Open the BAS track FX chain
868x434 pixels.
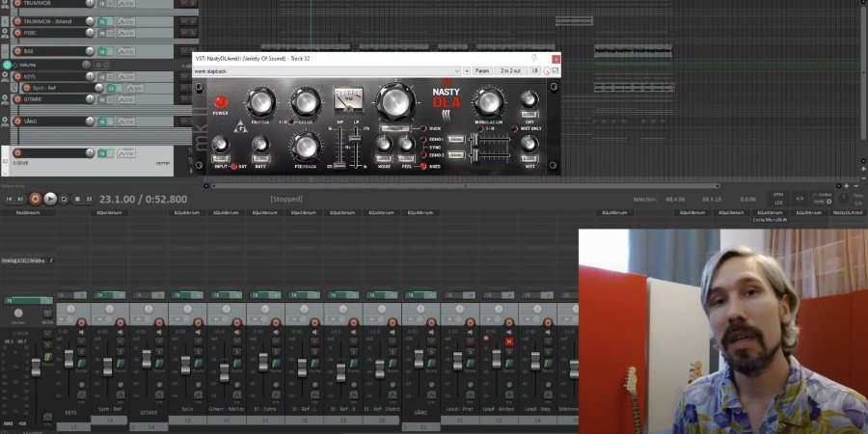click(102, 51)
